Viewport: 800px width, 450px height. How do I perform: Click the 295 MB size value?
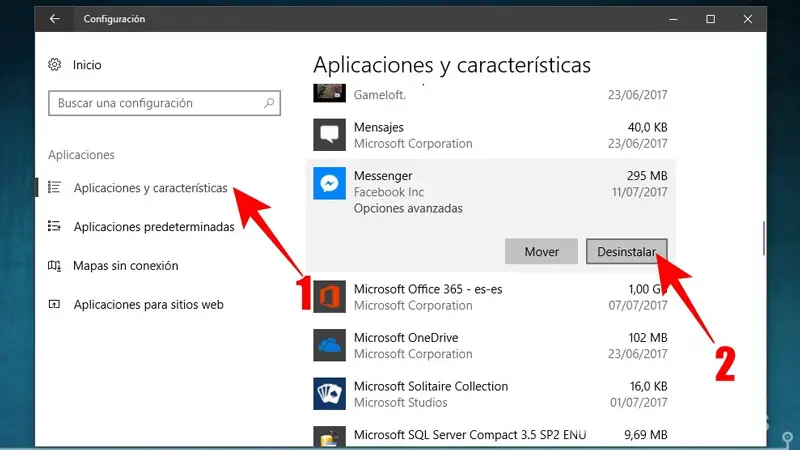(x=647, y=176)
